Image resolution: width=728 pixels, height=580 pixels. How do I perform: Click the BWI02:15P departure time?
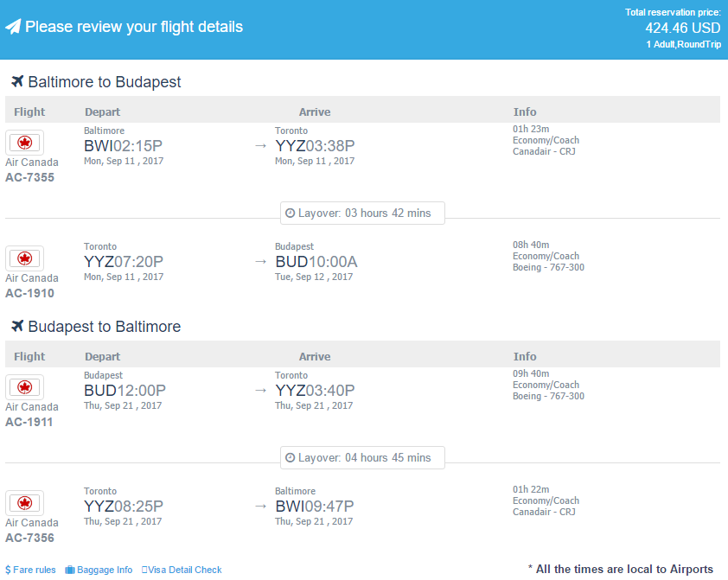click(123, 146)
